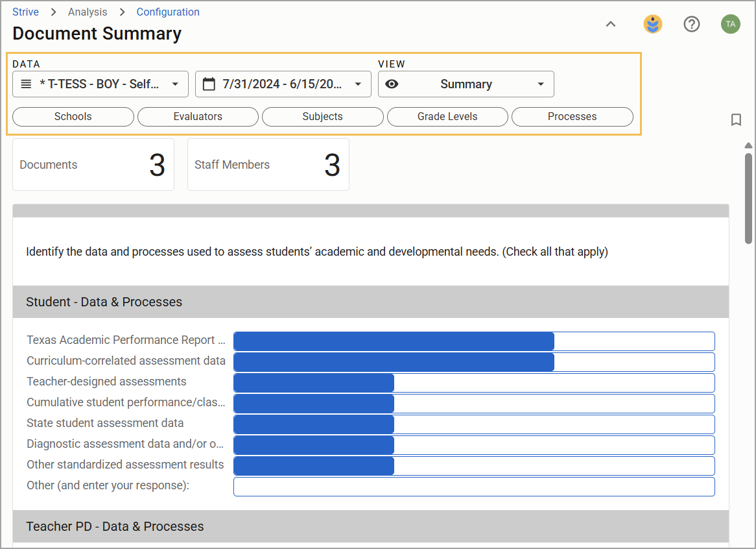The height and width of the screenshot is (549, 756).
Task: Click the calendar icon in date range
Action: (209, 84)
